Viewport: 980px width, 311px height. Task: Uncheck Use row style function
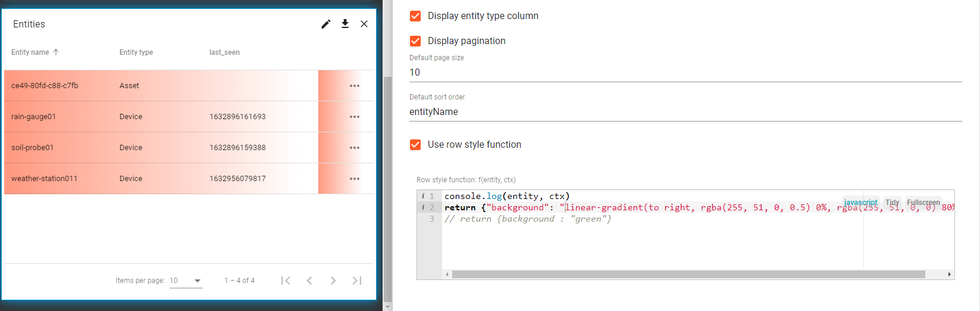pyautogui.click(x=415, y=145)
